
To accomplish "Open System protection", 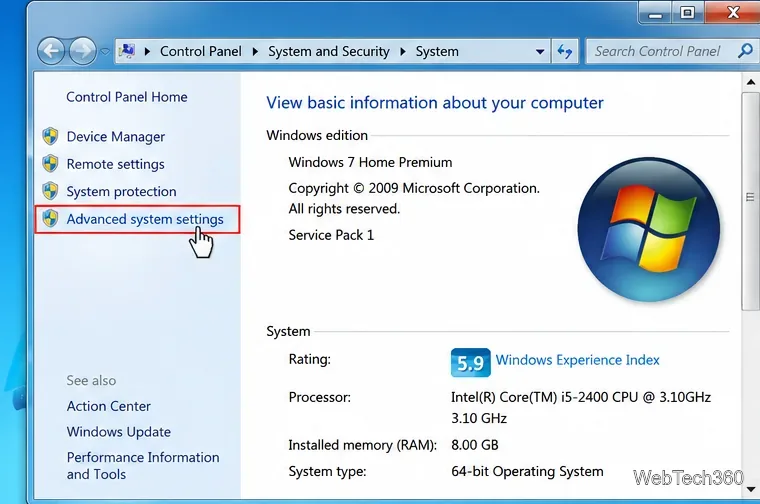I will pos(121,191).
